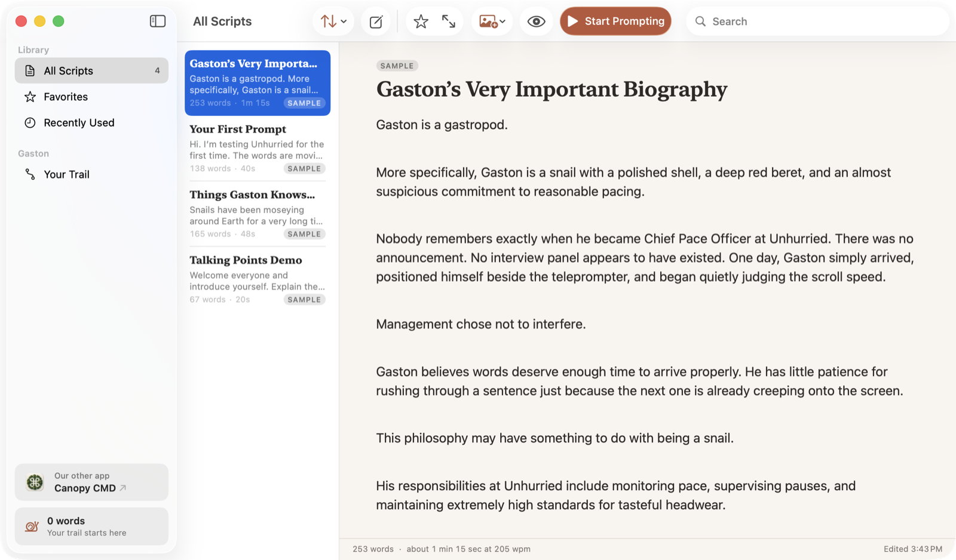The height and width of the screenshot is (560, 956).
Task: Click the All Scripts title in toolbar
Action: tap(222, 21)
